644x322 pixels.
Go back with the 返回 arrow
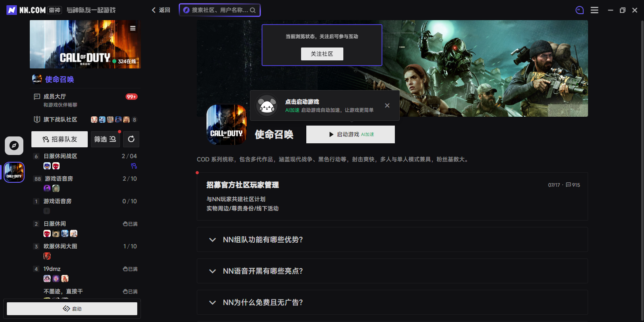161,10
